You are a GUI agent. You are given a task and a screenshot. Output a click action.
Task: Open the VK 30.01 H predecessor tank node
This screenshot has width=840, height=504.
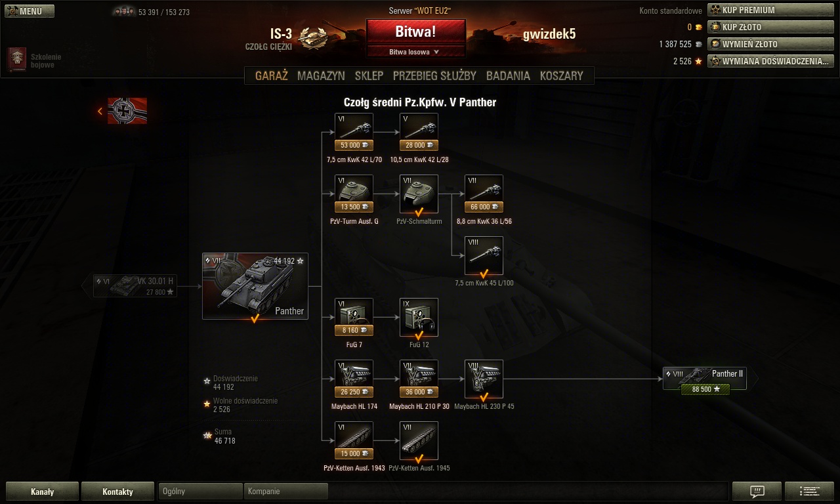pos(135,286)
